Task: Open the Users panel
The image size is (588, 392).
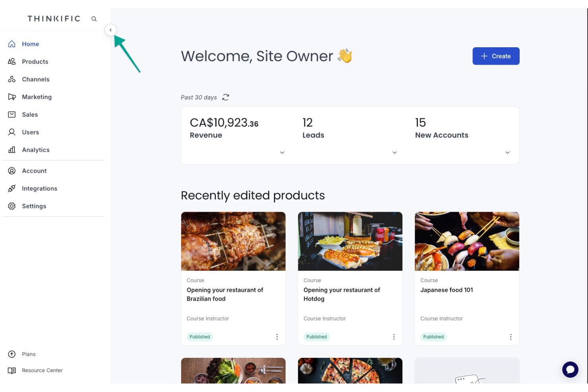Action: [x=31, y=132]
